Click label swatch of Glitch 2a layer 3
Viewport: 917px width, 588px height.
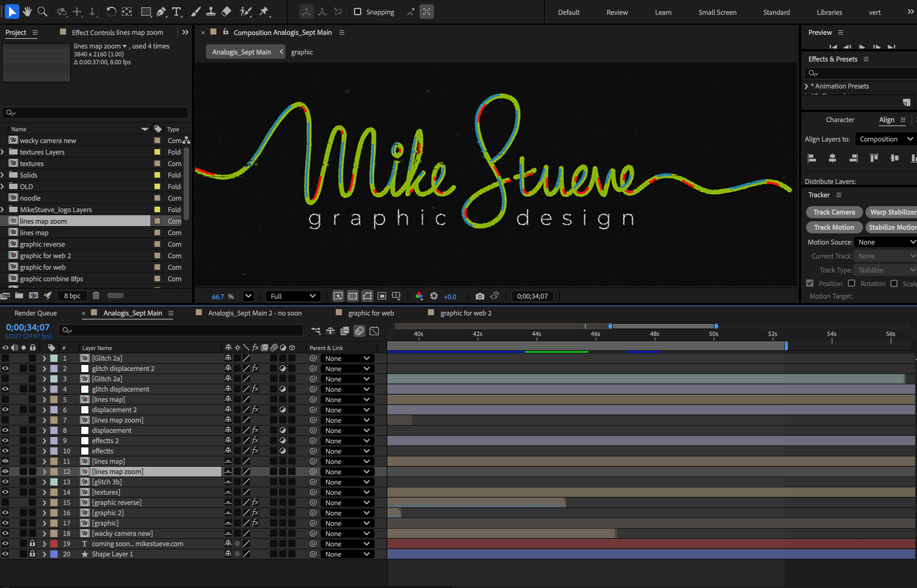click(54, 379)
